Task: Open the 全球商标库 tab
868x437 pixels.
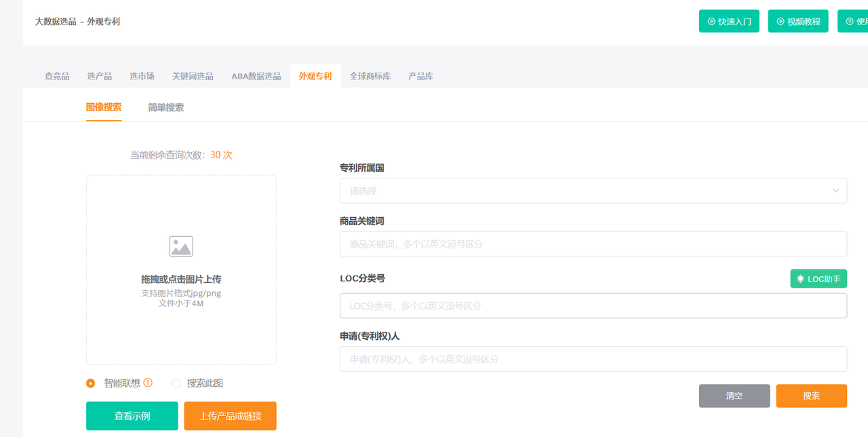Action: coord(370,76)
